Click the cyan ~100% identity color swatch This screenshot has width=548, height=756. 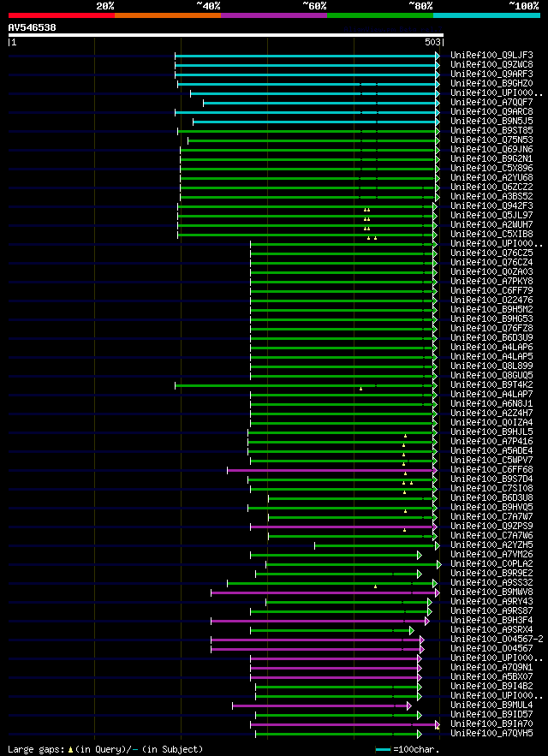click(486, 15)
